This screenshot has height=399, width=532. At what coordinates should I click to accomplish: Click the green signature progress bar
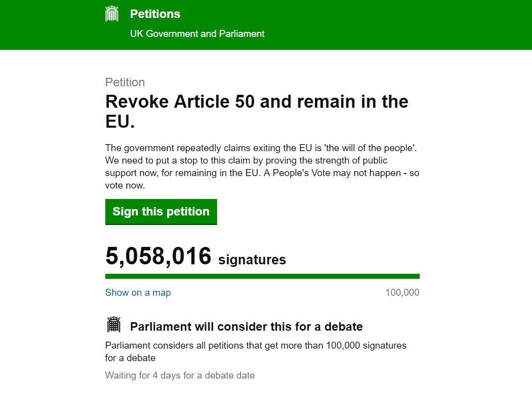coord(262,276)
